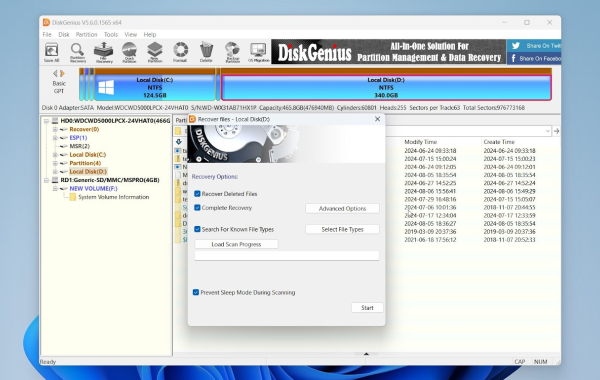
Task: Open Advanced Options in recovery dialog
Action: [342, 209]
